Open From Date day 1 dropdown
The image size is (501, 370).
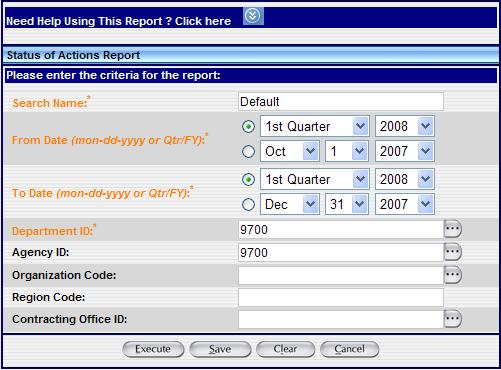(347, 151)
